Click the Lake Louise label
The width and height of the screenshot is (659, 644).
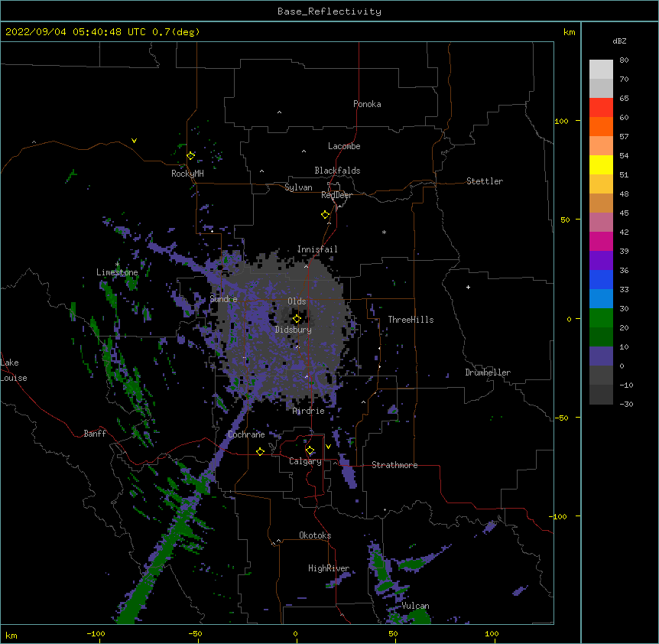[x=14, y=370]
